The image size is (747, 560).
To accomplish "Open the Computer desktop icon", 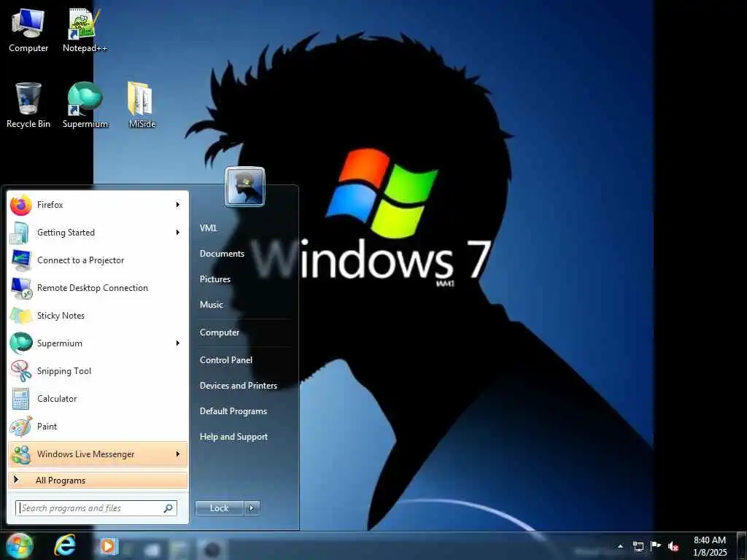I will pyautogui.click(x=28, y=30).
